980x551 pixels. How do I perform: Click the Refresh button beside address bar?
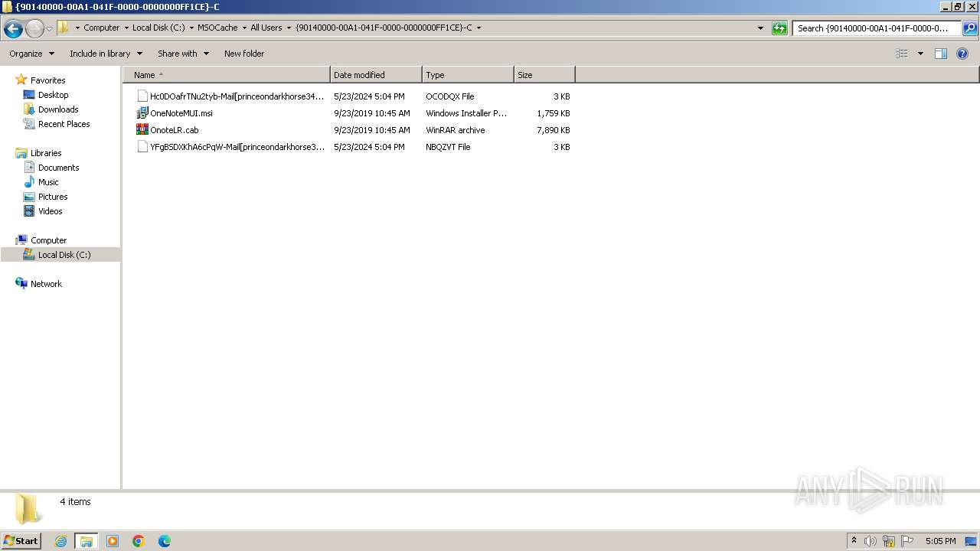(779, 28)
